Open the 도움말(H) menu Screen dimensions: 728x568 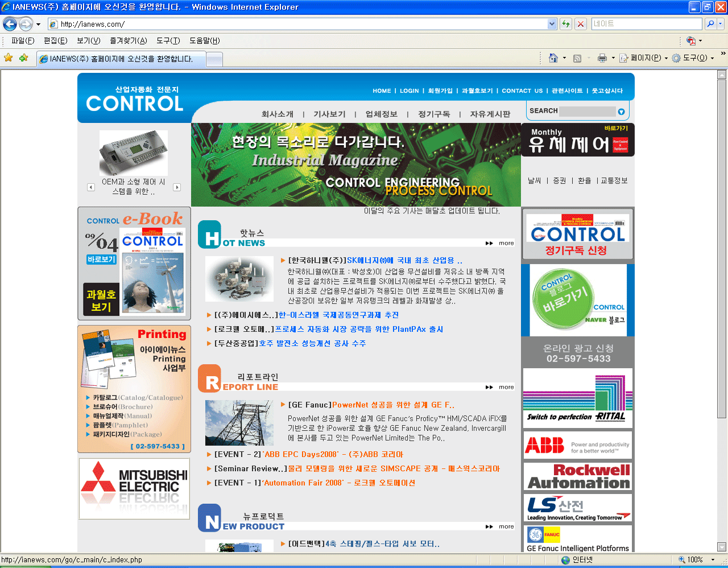205,41
